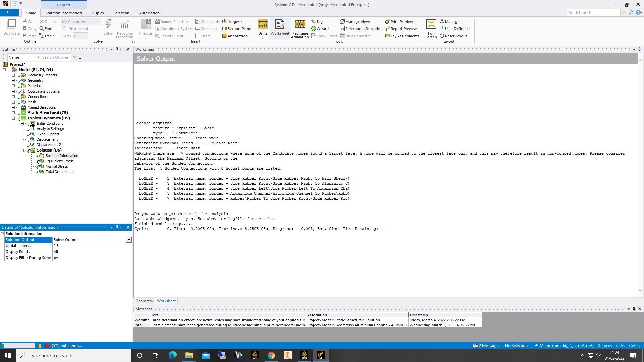
Task: Select Analysis Settings in outline
Action: coord(50,129)
